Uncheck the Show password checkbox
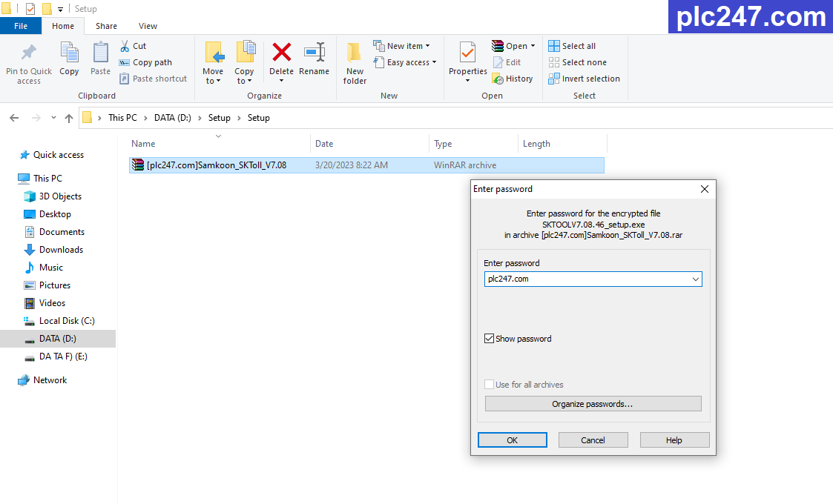 490,338
